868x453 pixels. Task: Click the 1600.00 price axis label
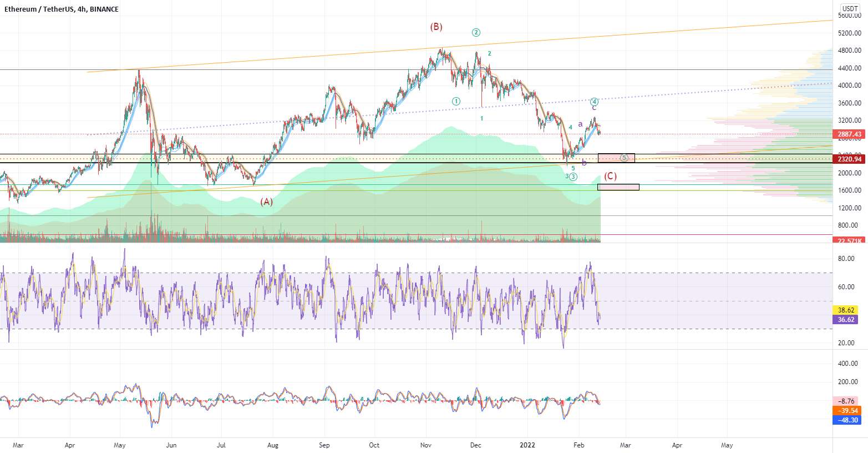(850, 190)
